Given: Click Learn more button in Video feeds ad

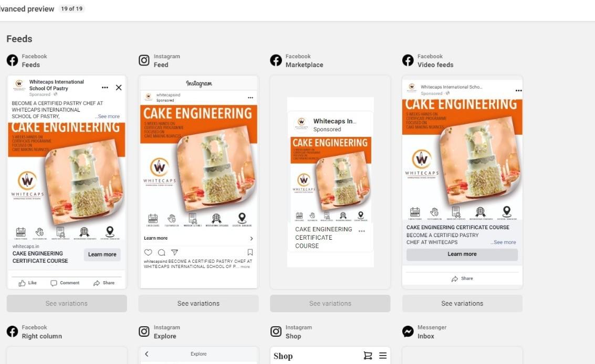Looking at the screenshot, I should [462, 254].
